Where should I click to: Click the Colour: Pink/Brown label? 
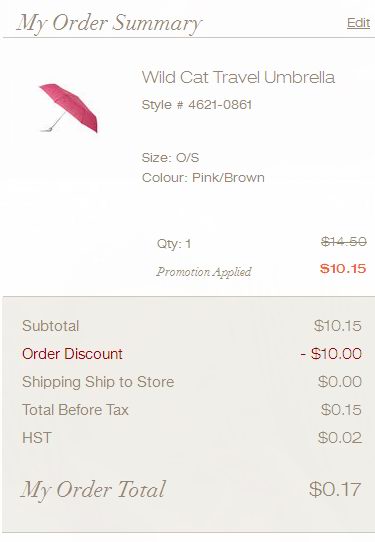tap(203, 178)
